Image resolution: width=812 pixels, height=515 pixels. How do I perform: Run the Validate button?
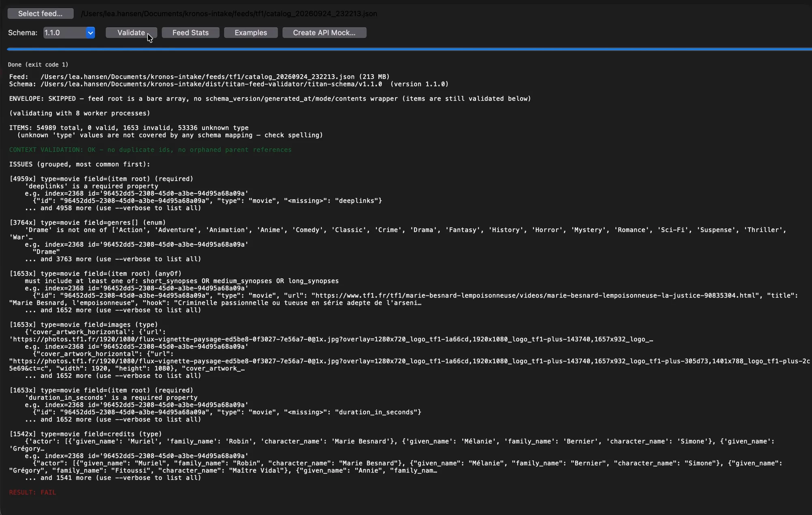[x=131, y=32]
